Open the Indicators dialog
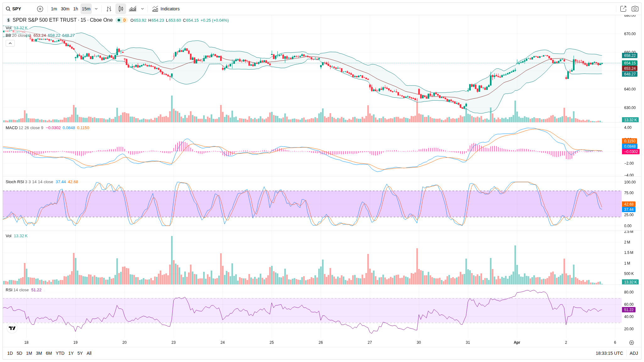 pos(166,9)
